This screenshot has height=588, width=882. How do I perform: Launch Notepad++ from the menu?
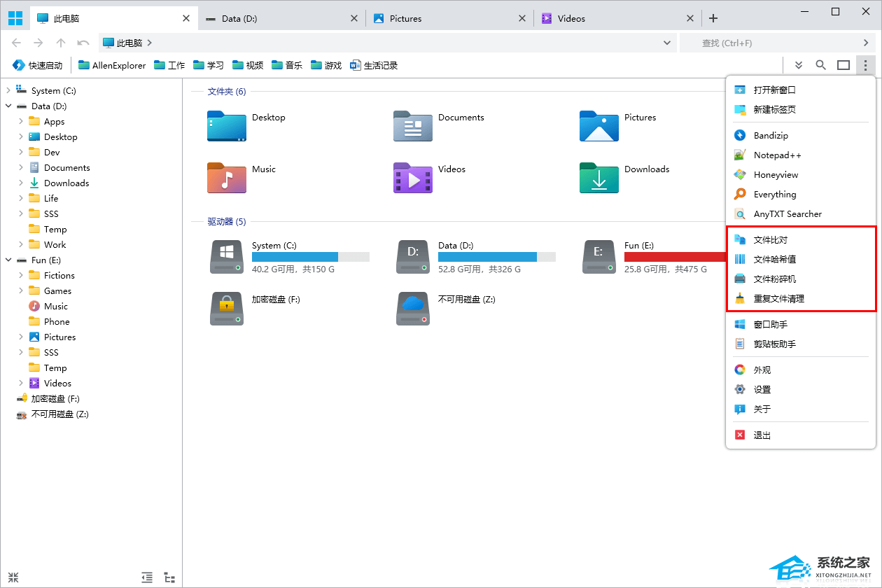point(777,155)
